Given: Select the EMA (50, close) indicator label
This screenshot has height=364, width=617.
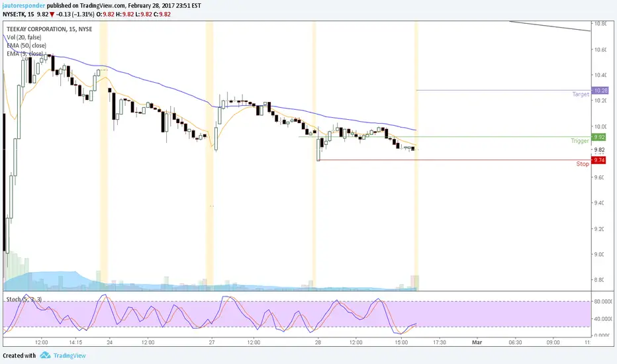Looking at the screenshot, I should click(26, 46).
